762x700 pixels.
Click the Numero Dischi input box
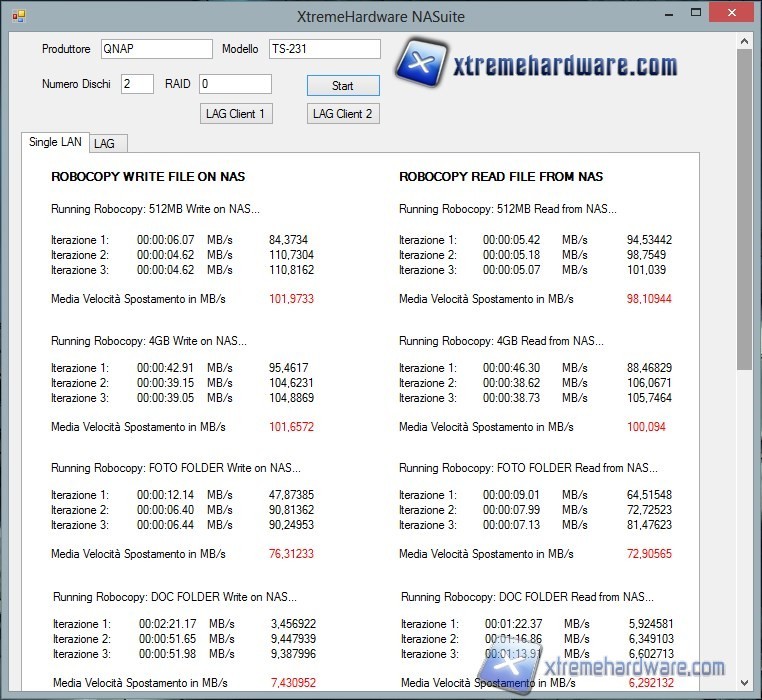[x=137, y=84]
